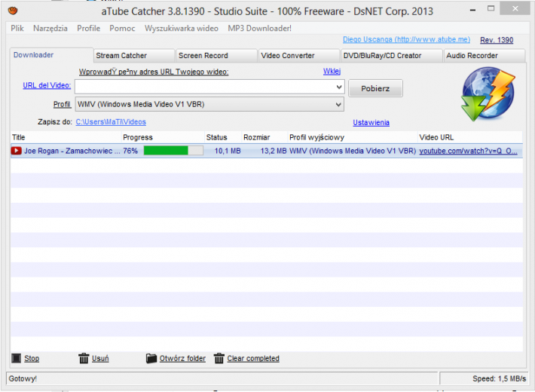Open the Pomoc menu
Viewport: 535px width, 392px height.
point(122,29)
